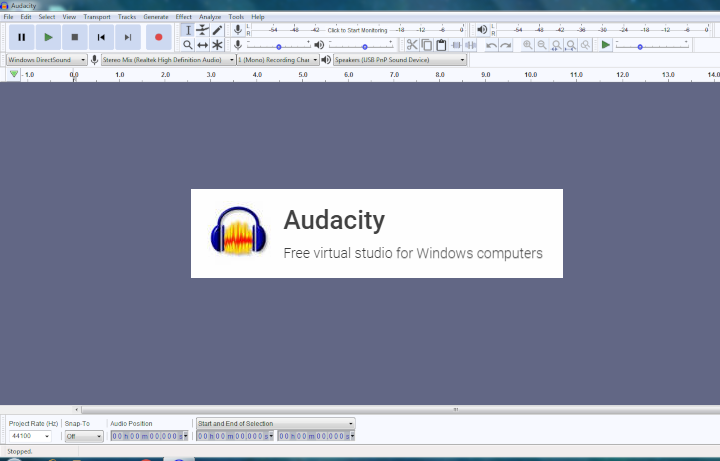Start playback with the green Play button
The height and width of the screenshot is (461, 720).
pos(48,37)
